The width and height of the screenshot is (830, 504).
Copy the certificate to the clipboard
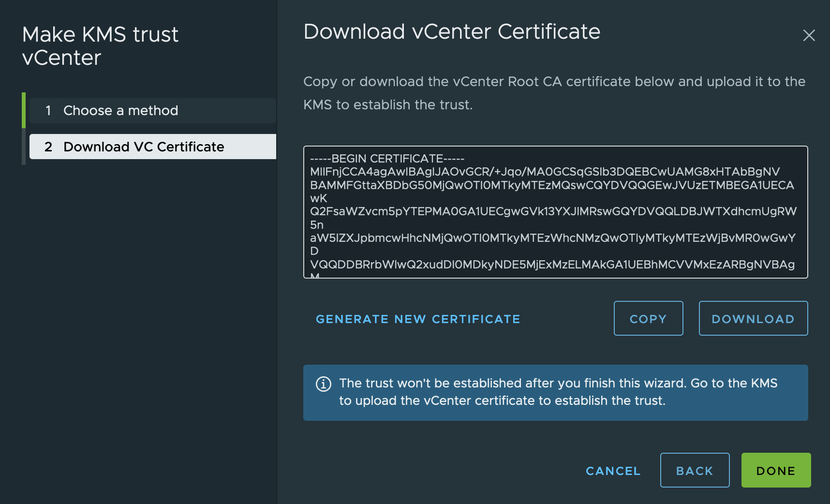click(648, 319)
